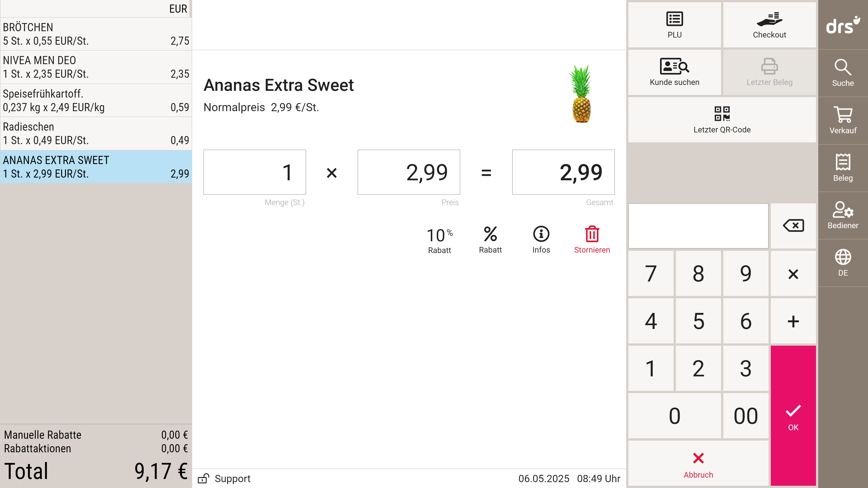Open Kunde suchen customer search
This screenshot has height=488, width=868.
pos(674,72)
